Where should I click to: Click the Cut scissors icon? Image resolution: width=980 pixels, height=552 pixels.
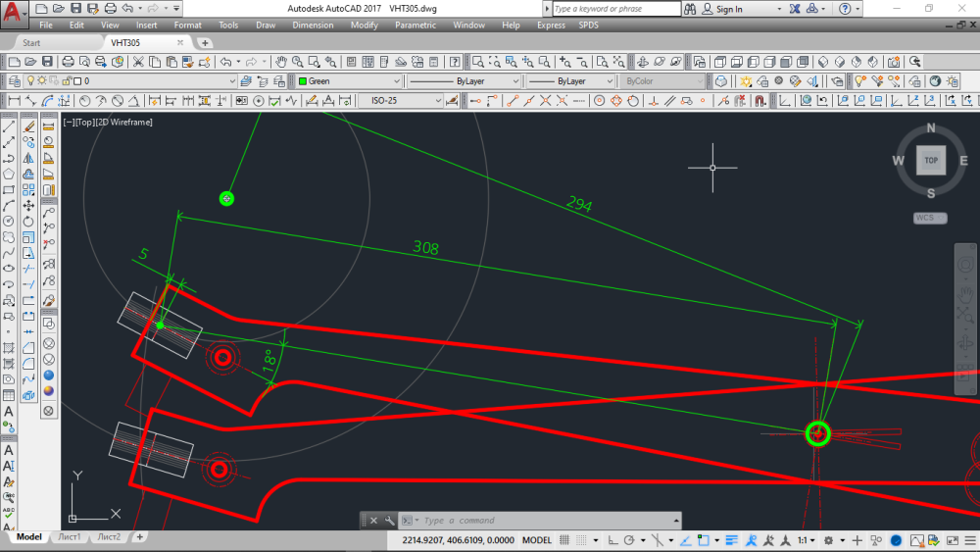[138, 62]
